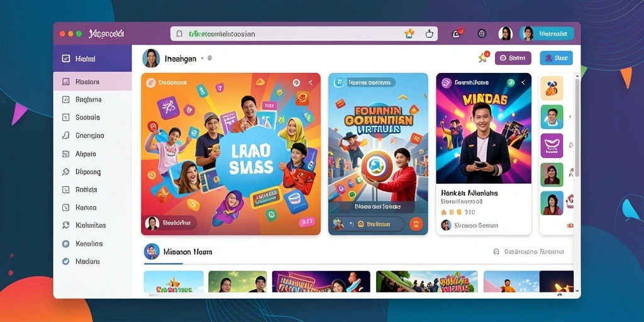
Task: Open the orange "LRAO SMSS" card image
Action: click(231, 154)
